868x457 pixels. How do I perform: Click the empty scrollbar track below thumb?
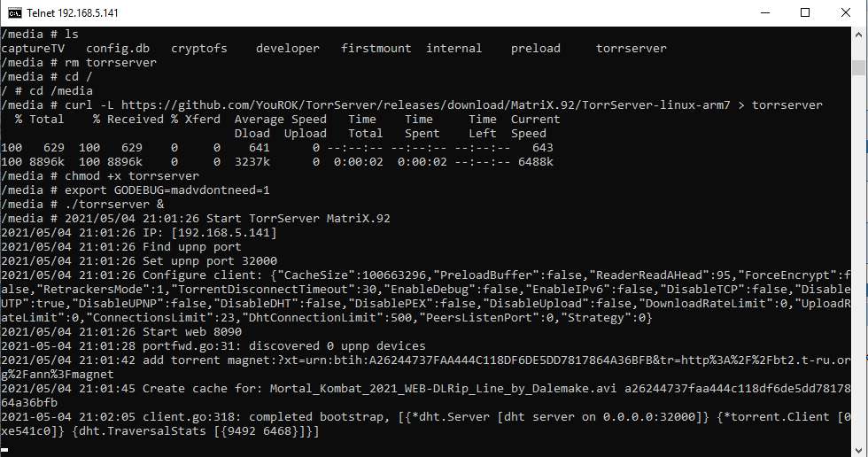859,266
